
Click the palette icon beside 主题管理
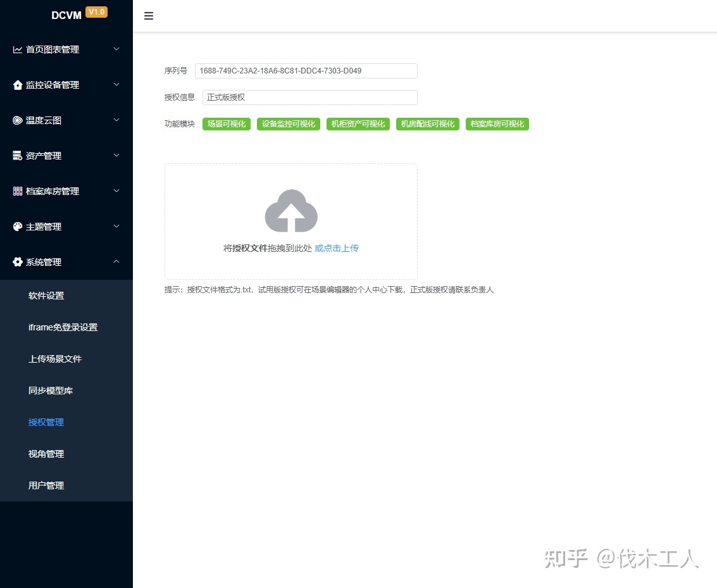point(17,227)
